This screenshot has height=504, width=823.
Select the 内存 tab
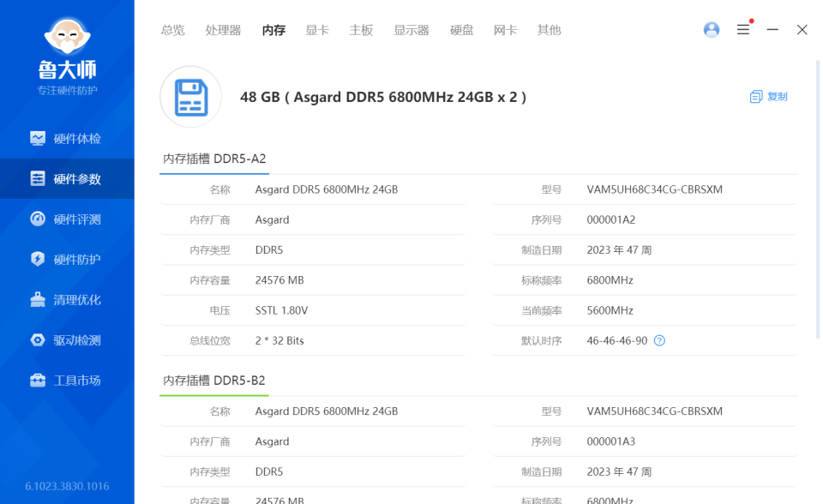click(273, 31)
